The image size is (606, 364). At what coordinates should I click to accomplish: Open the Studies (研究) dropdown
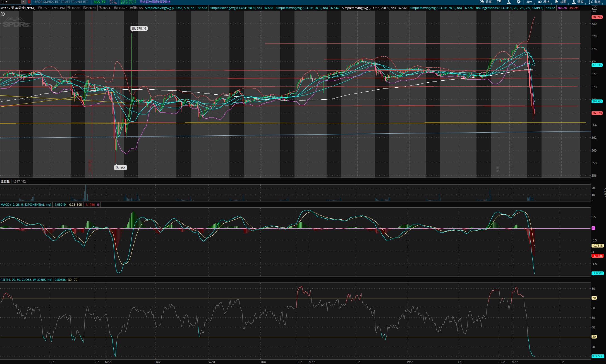pos(578,2)
